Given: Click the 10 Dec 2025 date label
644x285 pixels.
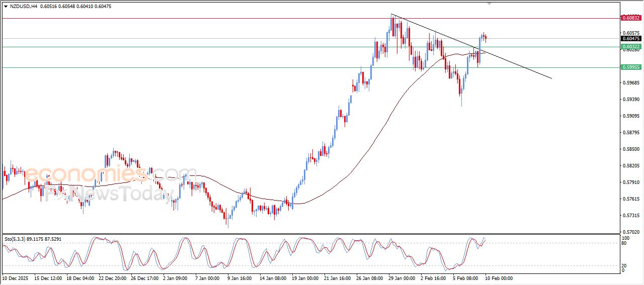Looking at the screenshot, I should 15,278.
